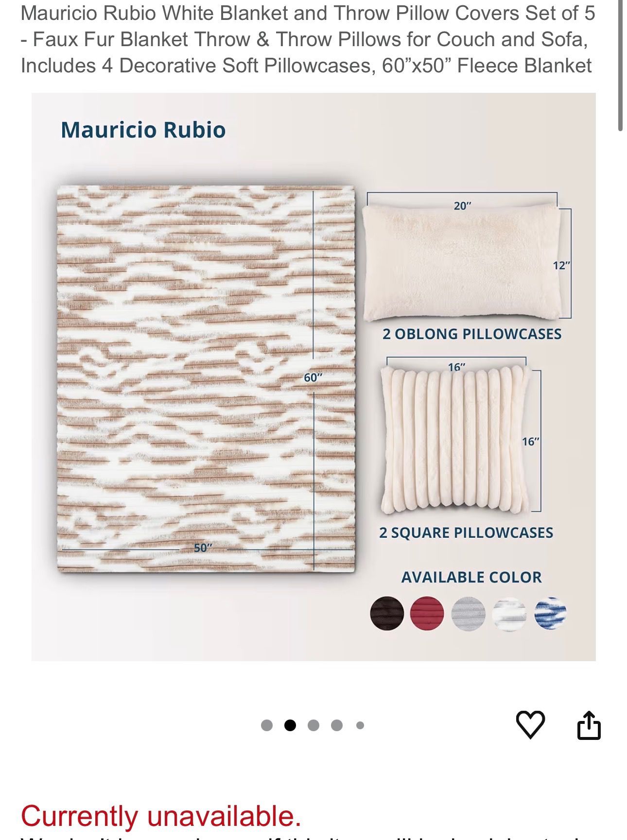Tap the oblong pillow image

pyautogui.click(x=462, y=262)
